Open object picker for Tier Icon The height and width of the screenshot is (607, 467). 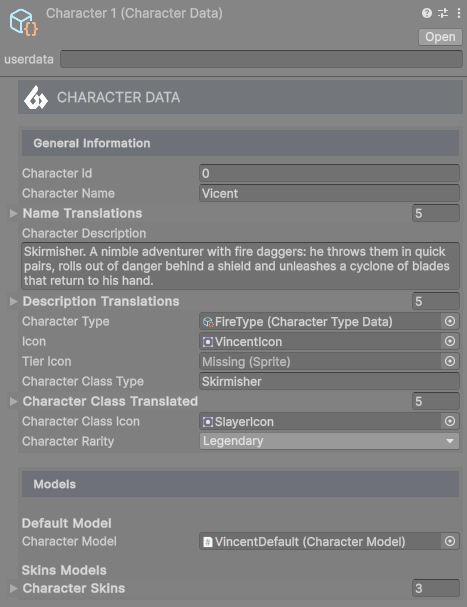(450, 361)
